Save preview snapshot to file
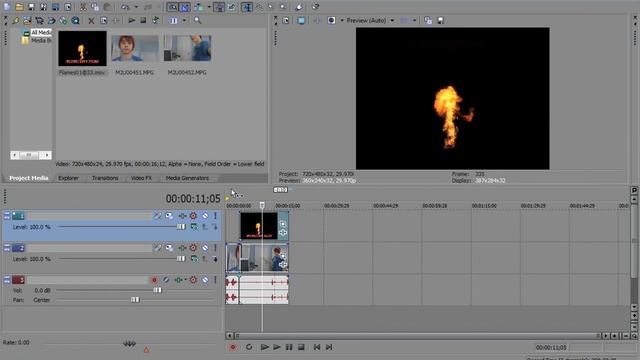640x360 pixels. (x=440, y=20)
